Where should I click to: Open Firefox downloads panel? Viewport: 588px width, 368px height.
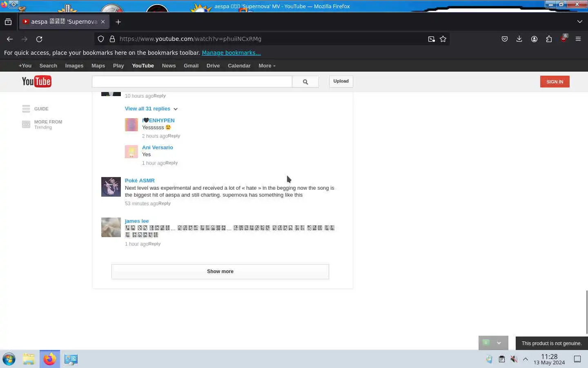[x=519, y=39]
